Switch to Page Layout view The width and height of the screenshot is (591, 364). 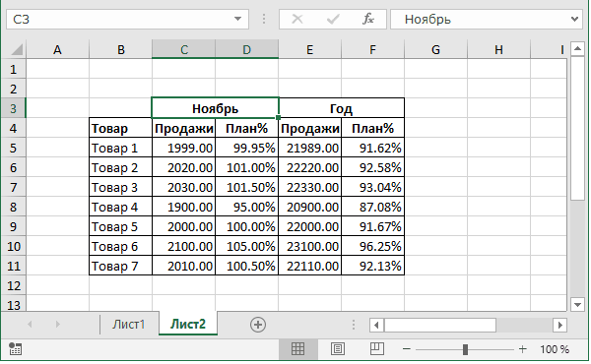click(337, 349)
